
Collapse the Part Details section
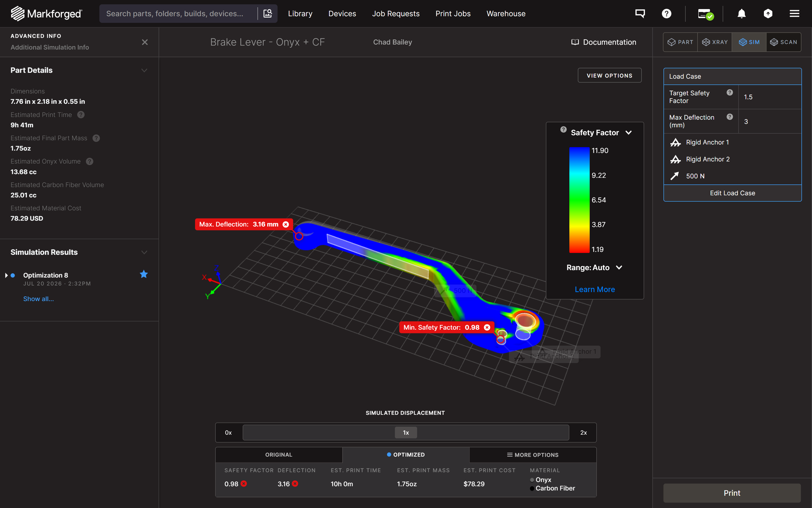coord(144,70)
